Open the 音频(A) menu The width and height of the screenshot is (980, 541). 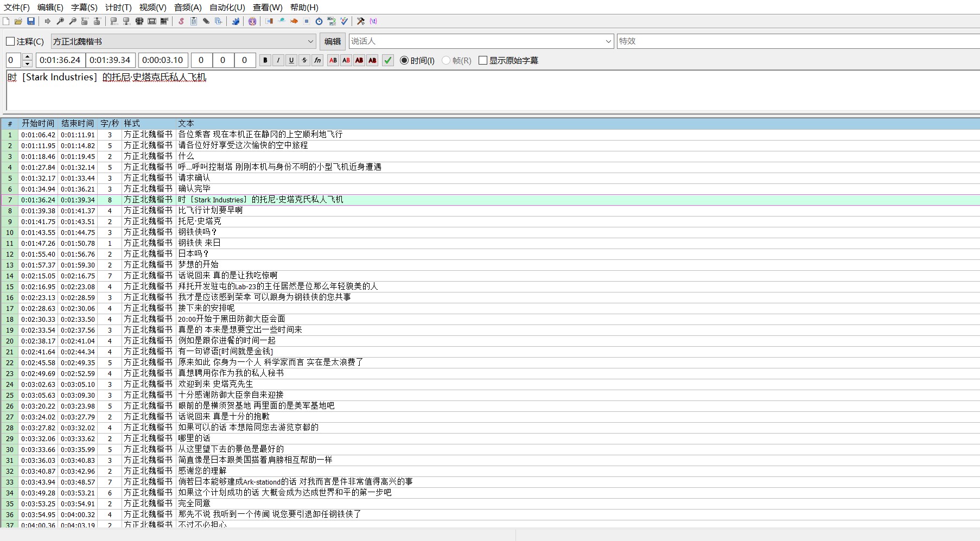[188, 7]
